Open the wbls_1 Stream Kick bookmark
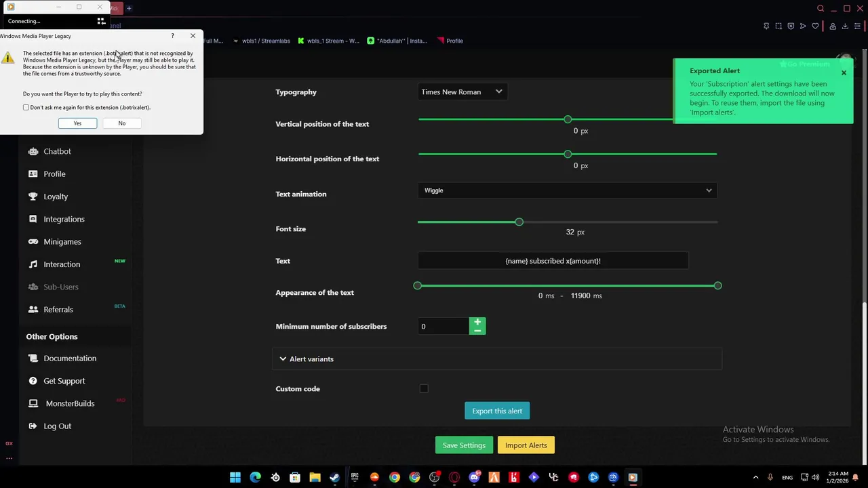 pyautogui.click(x=328, y=41)
